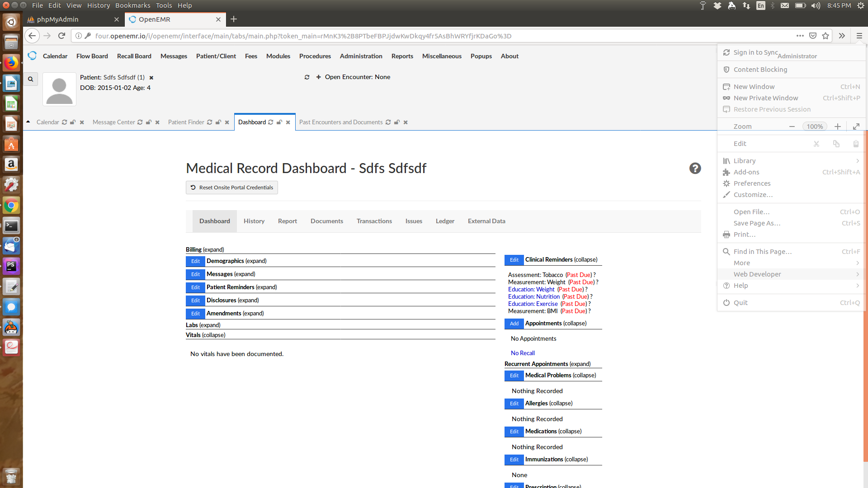Viewport: 868px width, 488px height.
Task: Close the Past Encounters and Documents tab
Action: click(x=406, y=122)
